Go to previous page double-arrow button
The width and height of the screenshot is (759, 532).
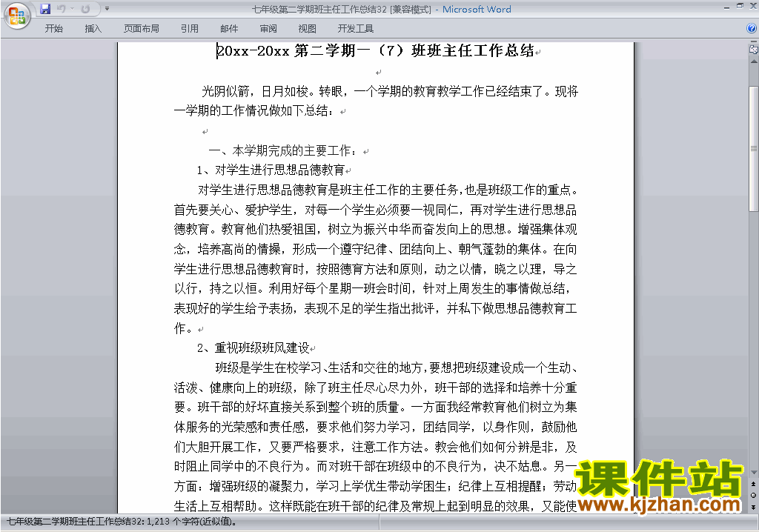(754, 484)
